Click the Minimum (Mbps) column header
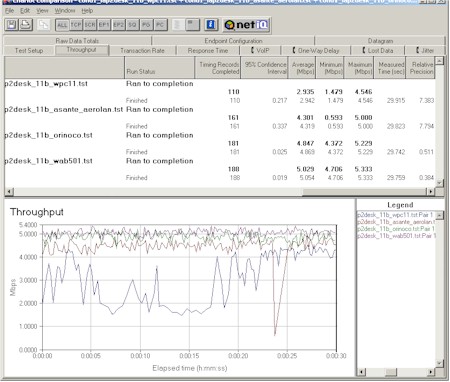This screenshot has height=382, width=450. click(x=330, y=68)
